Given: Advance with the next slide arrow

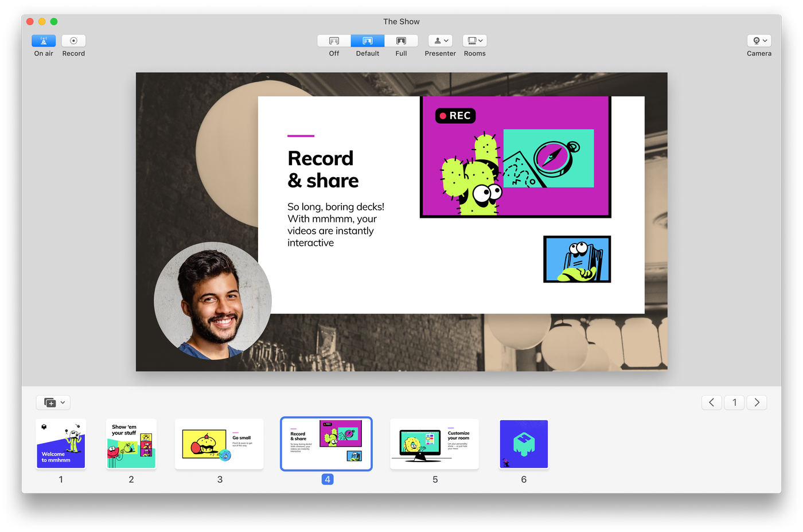Looking at the screenshot, I should click(757, 402).
